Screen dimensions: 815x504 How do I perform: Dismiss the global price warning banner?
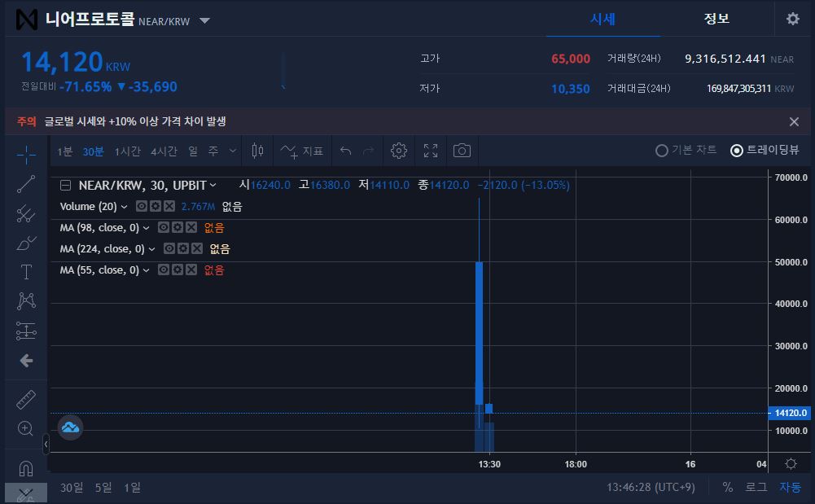[x=794, y=121]
